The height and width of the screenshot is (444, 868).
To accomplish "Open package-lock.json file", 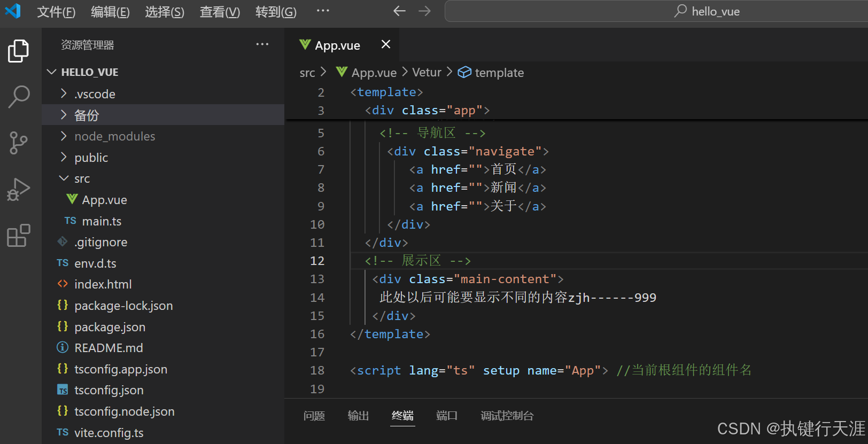I will tap(164, 306).
